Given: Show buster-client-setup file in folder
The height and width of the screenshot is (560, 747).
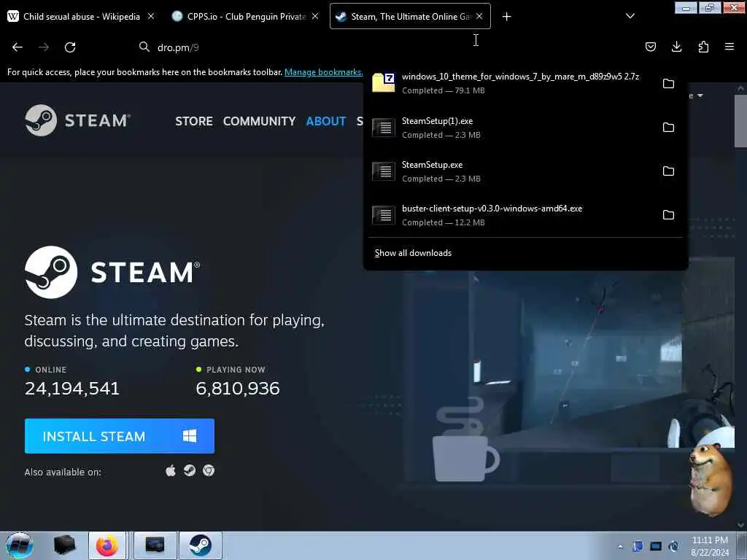Looking at the screenshot, I should tap(668, 215).
